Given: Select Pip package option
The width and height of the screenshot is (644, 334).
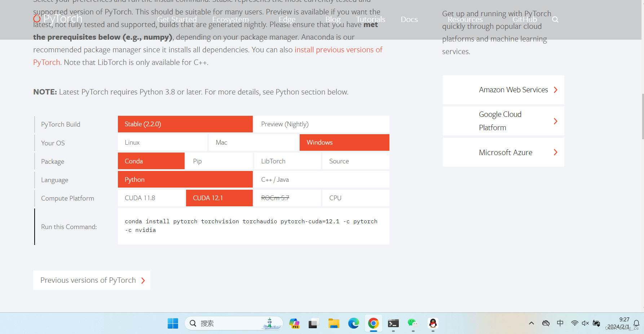Looking at the screenshot, I should [x=219, y=161].
